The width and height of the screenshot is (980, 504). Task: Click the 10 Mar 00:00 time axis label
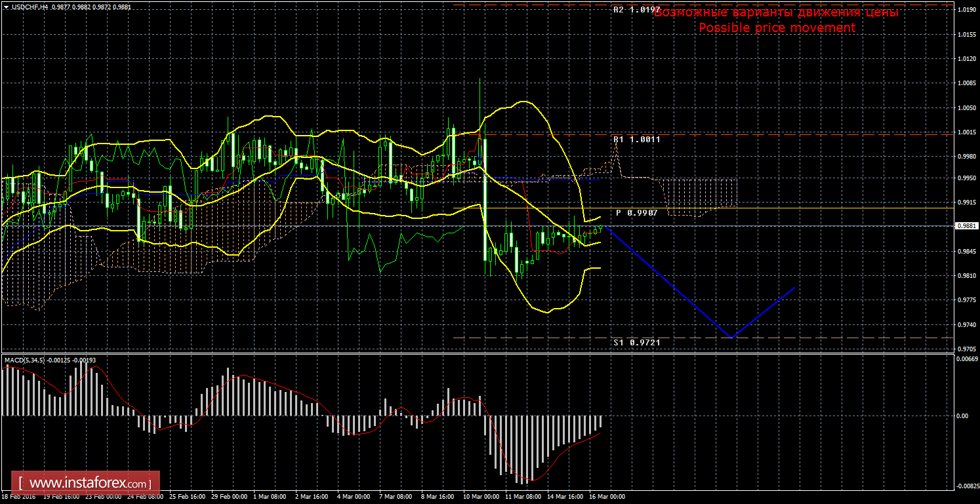pyautogui.click(x=480, y=497)
